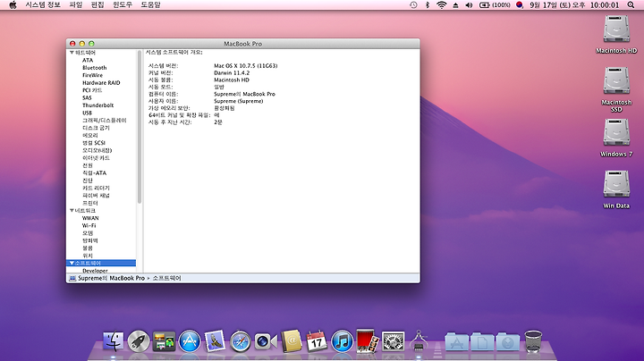This screenshot has height=361, width=644.
Task: Open Mail from the Dock
Action: (215, 341)
